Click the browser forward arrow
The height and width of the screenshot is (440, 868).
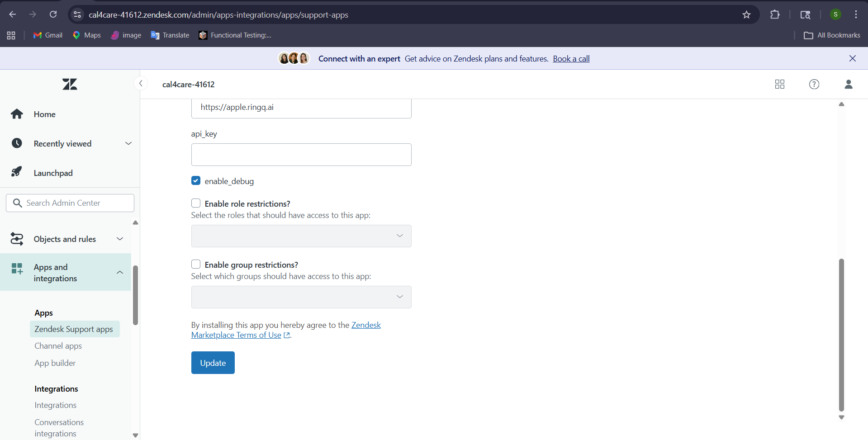tap(33, 14)
